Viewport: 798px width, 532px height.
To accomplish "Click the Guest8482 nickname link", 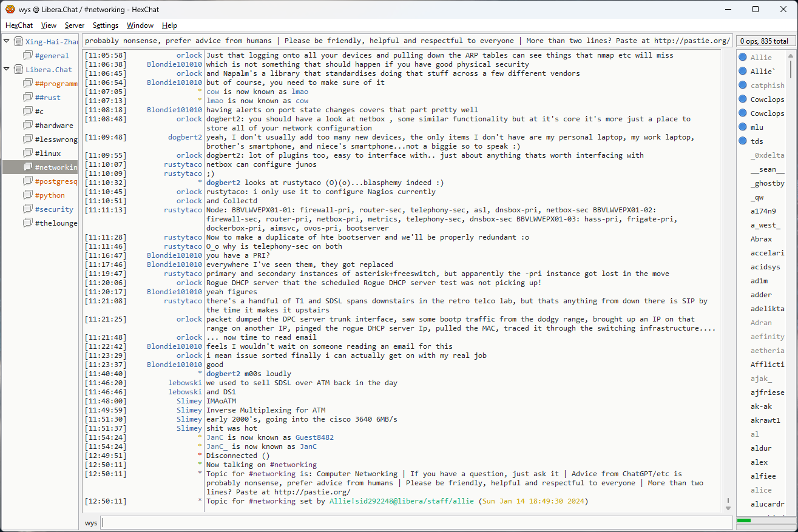I will click(314, 437).
